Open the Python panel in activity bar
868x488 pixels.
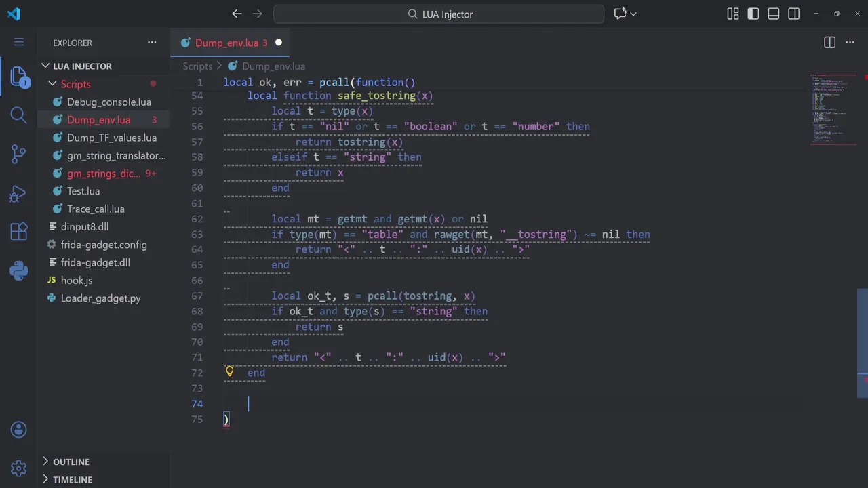(19, 271)
